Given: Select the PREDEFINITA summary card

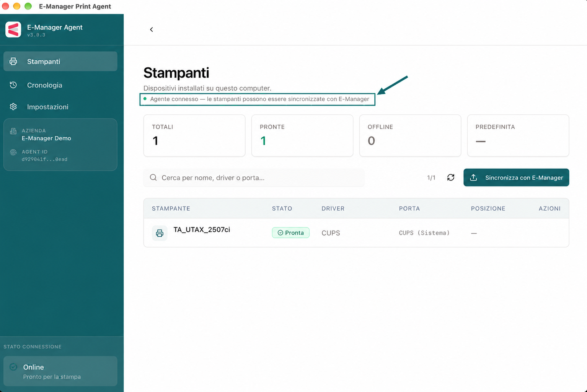Looking at the screenshot, I should pyautogui.click(x=518, y=135).
